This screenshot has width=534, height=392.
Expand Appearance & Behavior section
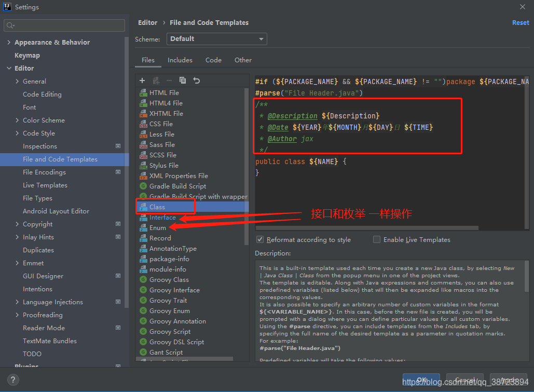click(x=9, y=42)
